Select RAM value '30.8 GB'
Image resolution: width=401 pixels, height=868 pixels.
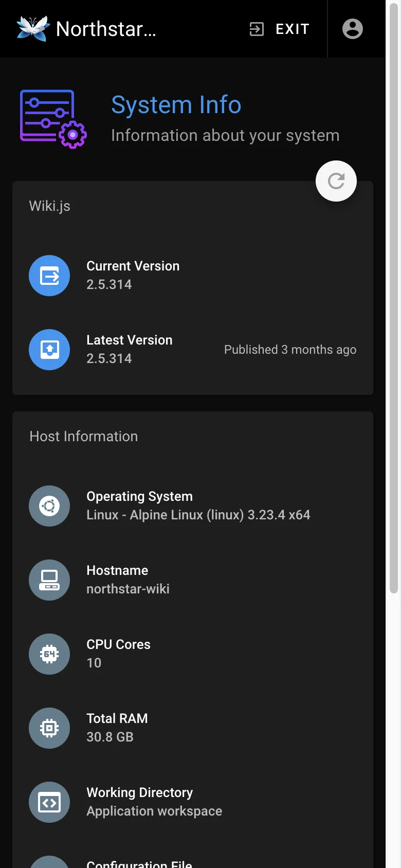(x=110, y=737)
